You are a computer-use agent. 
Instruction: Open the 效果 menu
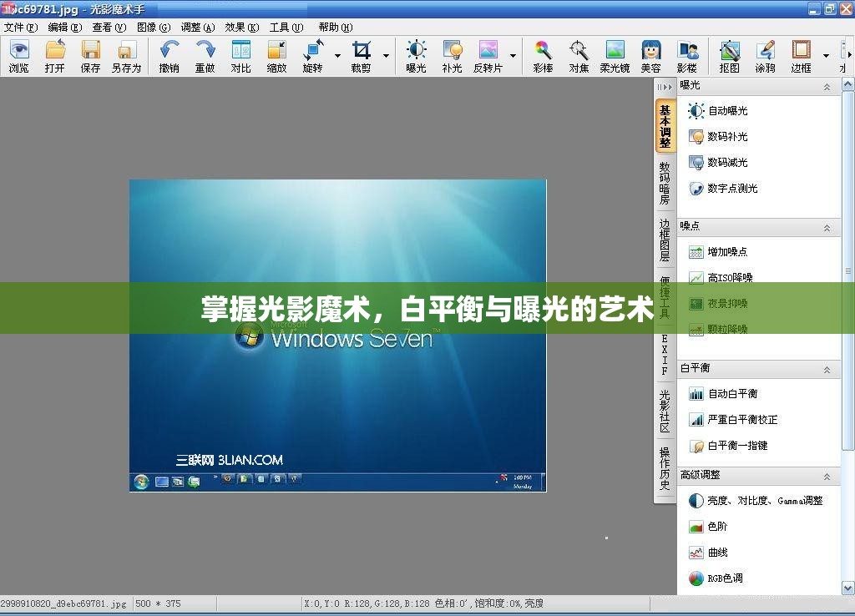click(x=242, y=28)
